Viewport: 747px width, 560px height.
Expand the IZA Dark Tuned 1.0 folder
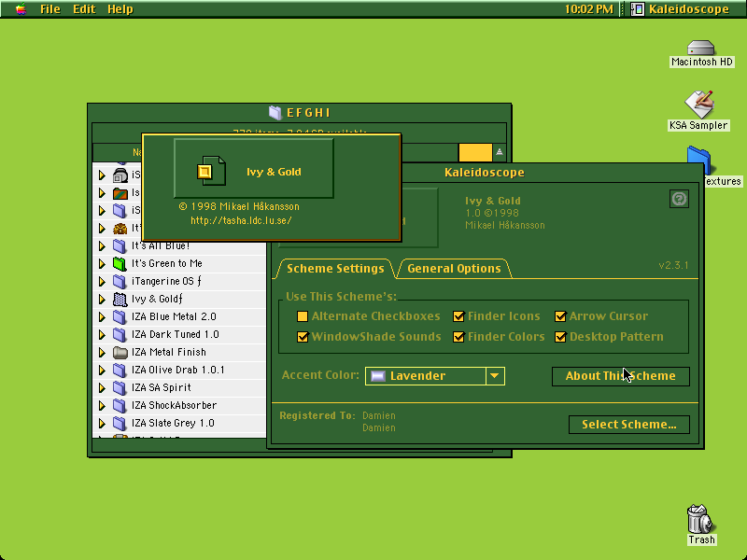[102, 334]
